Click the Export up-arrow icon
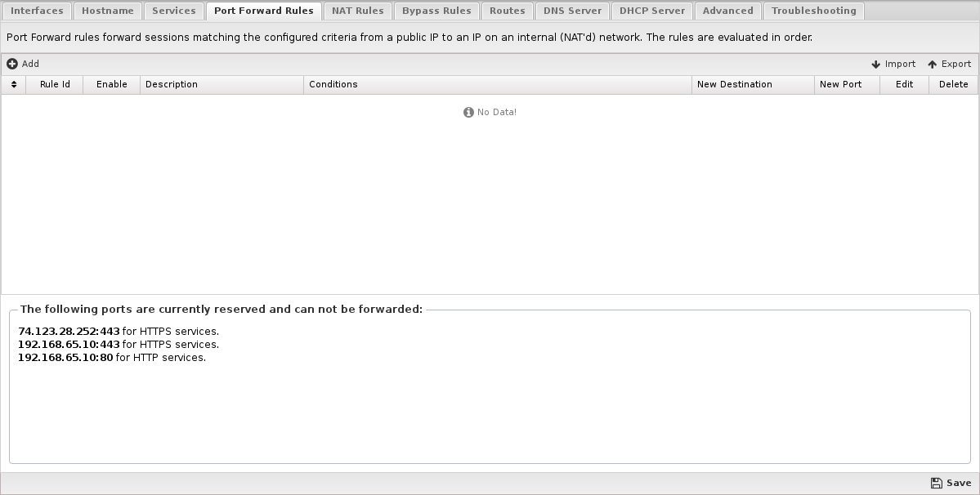The image size is (980, 495). (932, 65)
